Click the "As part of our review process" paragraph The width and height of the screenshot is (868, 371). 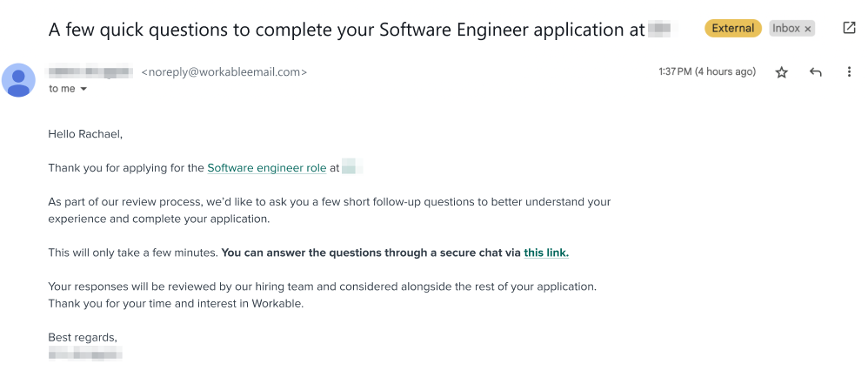point(329,210)
